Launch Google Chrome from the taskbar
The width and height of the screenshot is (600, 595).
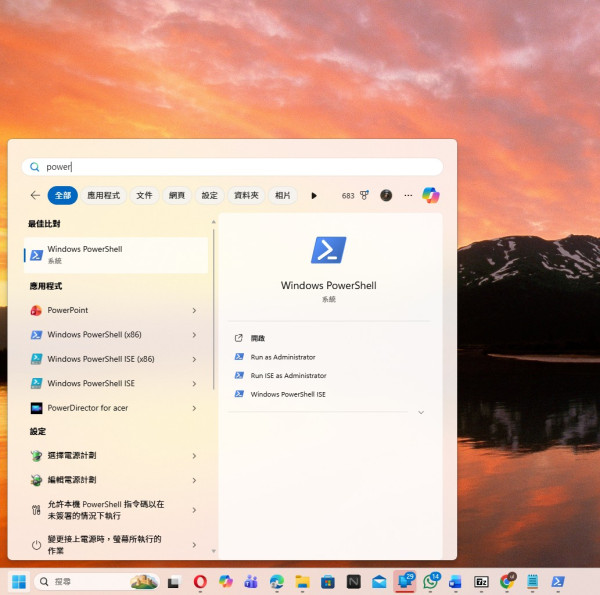tap(507, 582)
